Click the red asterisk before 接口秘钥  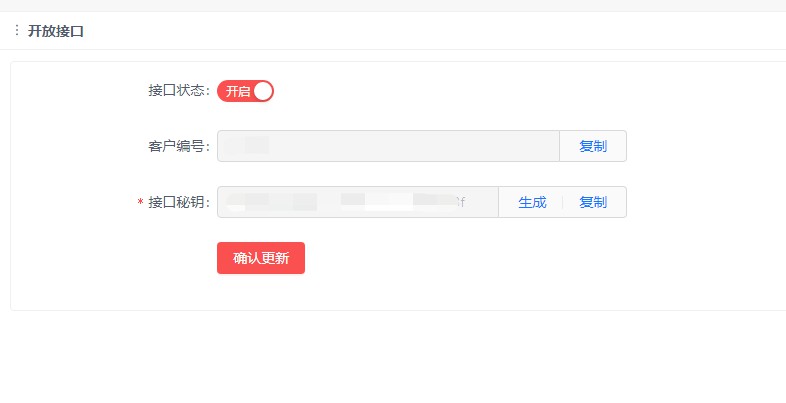[x=140, y=202]
